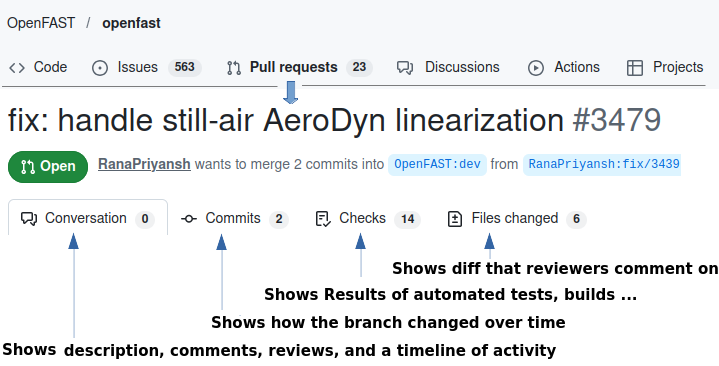Switch to the Commits tab
This screenshot has width=719, height=366.
point(234,218)
